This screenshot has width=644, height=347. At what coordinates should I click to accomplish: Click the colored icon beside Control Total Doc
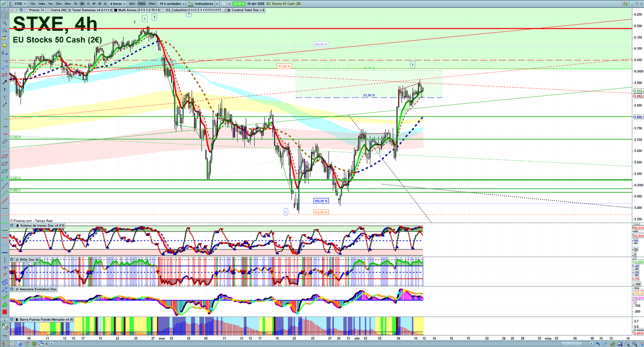point(229,10)
